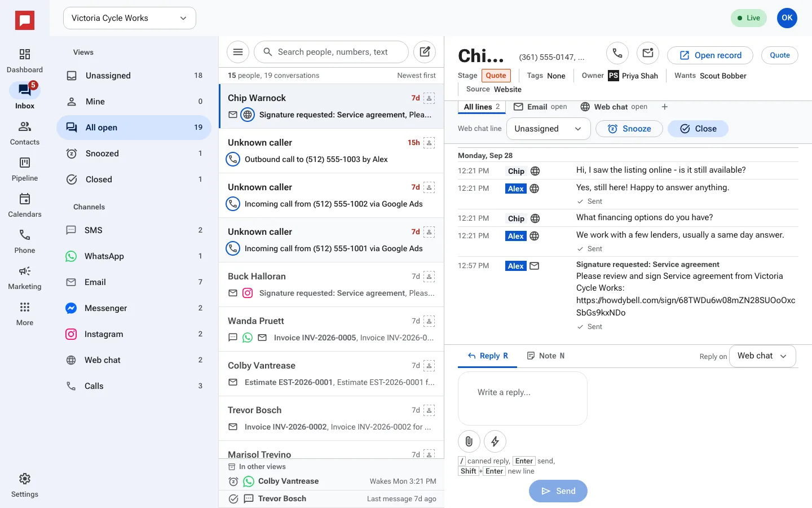Viewport: 812px width, 508px height.
Task: Edit Tags value None
Action: [556, 76]
